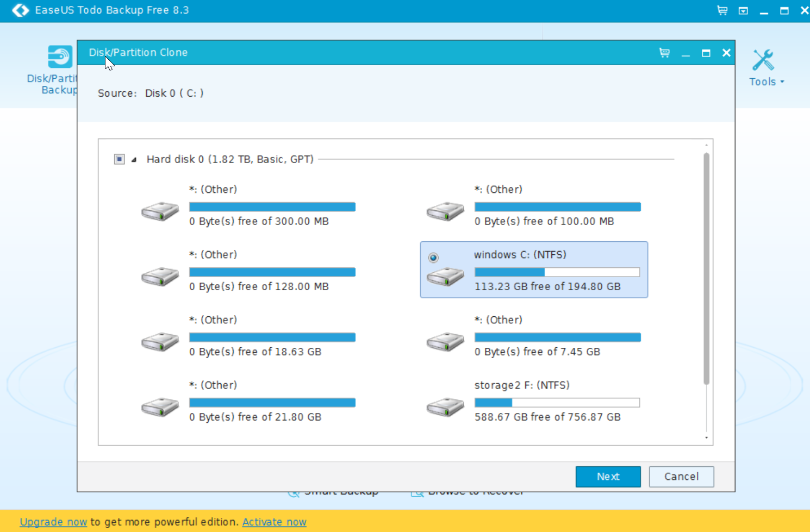810x532 pixels.
Task: Click the usage bar of 300.00 MB partition
Action: [x=272, y=207]
